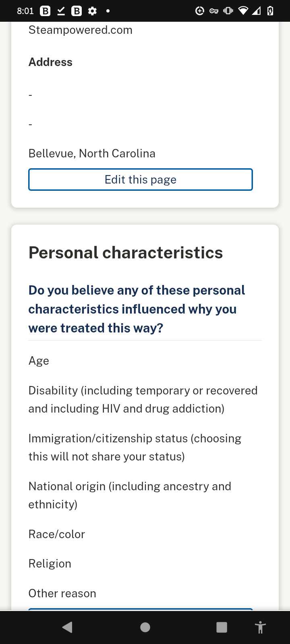Tap the checkmark download notification icon
This screenshot has height=644, width=290.
[61, 11]
